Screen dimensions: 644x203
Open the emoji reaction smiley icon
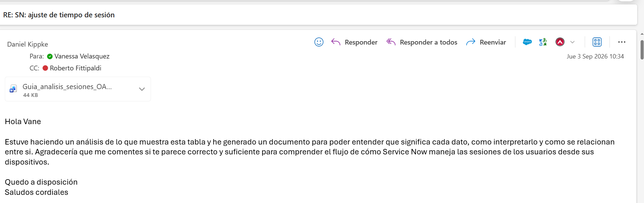coord(319,42)
